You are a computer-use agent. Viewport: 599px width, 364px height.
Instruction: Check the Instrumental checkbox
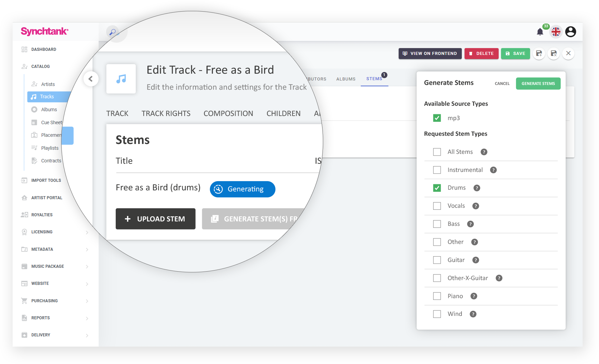pos(437,170)
